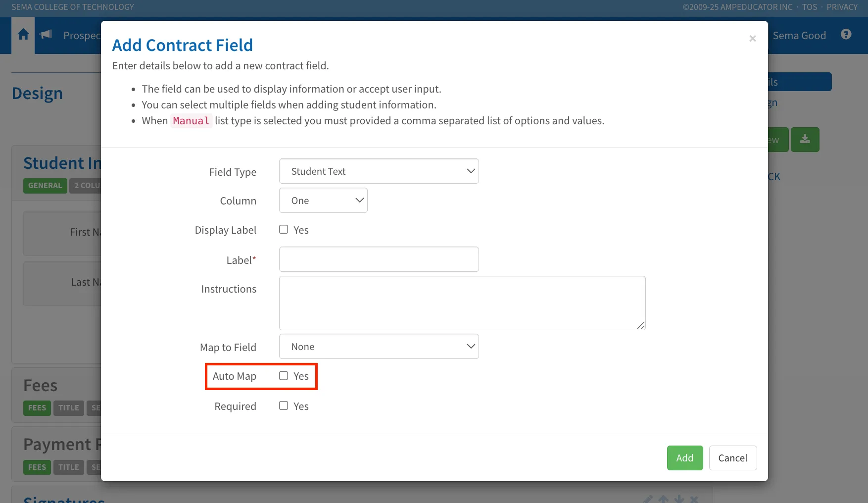
Task: Open the Column dropdown set to One
Action: 323,201
